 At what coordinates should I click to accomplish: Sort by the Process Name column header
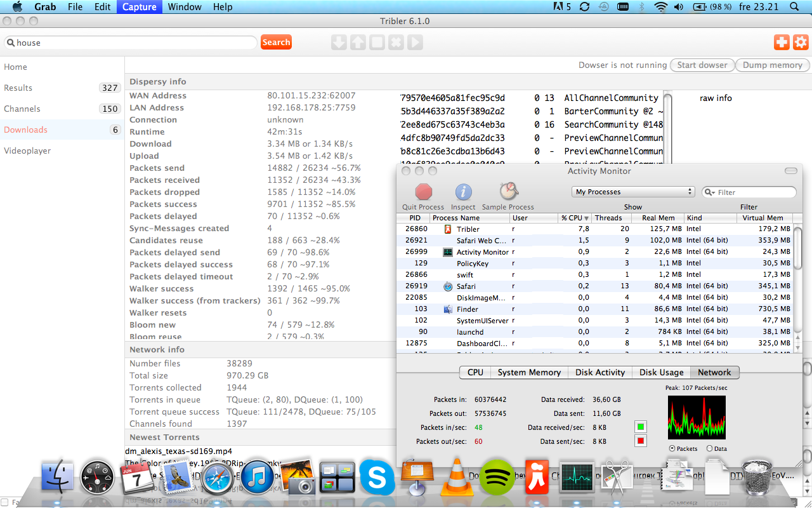469,218
